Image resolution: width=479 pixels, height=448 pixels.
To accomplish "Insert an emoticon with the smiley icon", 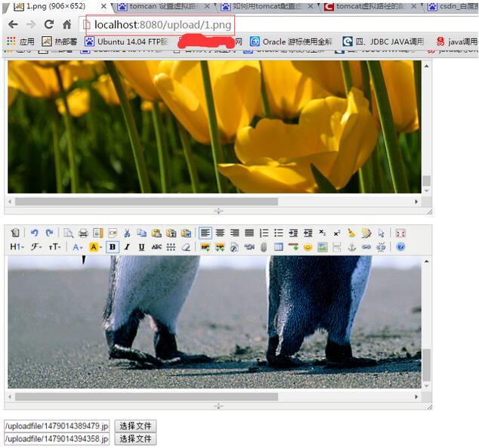I will pyautogui.click(x=307, y=247).
